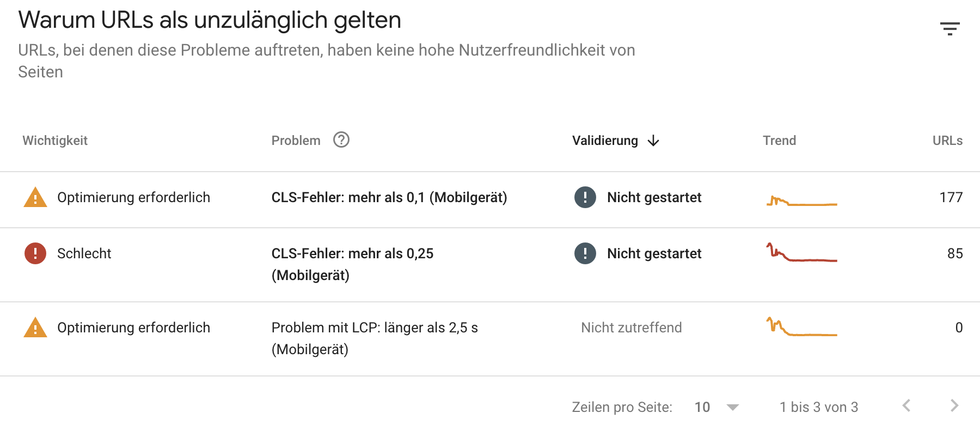This screenshot has width=980, height=425.
Task: Sort by the URLs column header
Action: point(947,141)
